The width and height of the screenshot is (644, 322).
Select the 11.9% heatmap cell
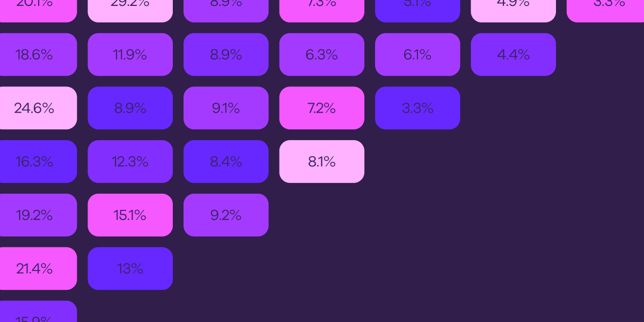pyautogui.click(x=130, y=55)
